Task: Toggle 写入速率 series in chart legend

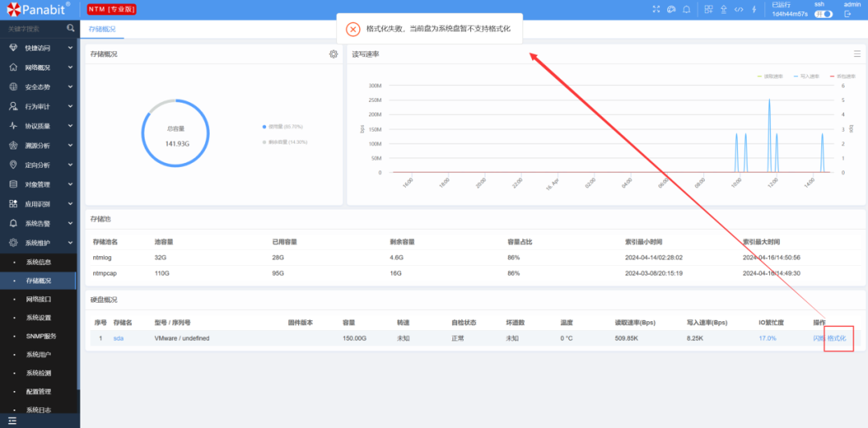Action: (x=806, y=76)
